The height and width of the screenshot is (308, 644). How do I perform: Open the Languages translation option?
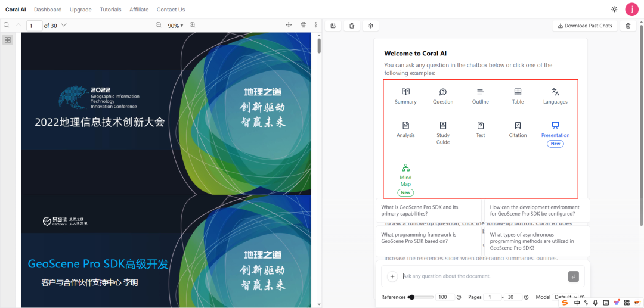(x=555, y=96)
